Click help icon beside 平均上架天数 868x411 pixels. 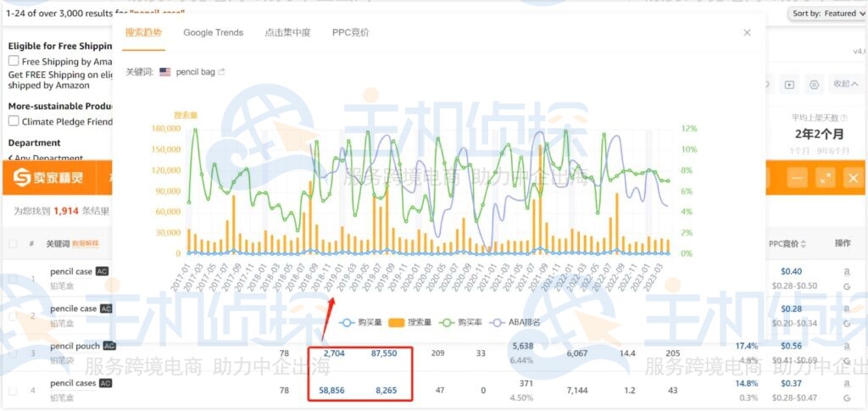coord(843,118)
